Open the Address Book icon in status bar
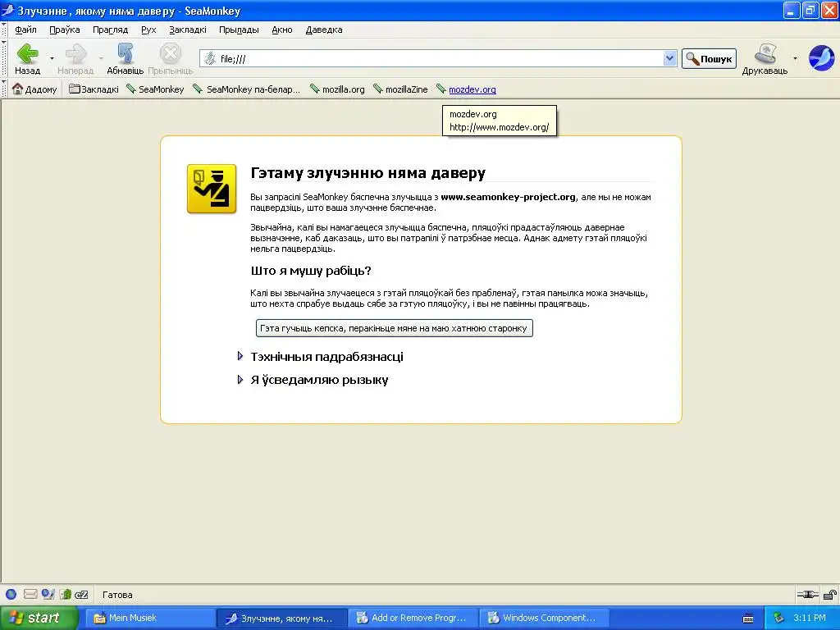The height and width of the screenshot is (630, 840). click(x=66, y=594)
